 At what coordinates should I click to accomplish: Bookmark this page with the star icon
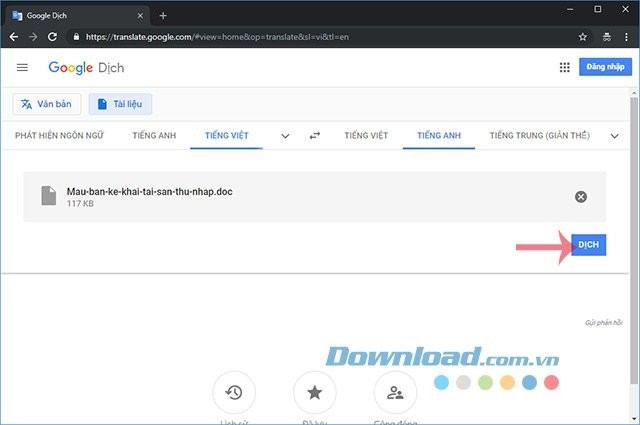(x=582, y=37)
